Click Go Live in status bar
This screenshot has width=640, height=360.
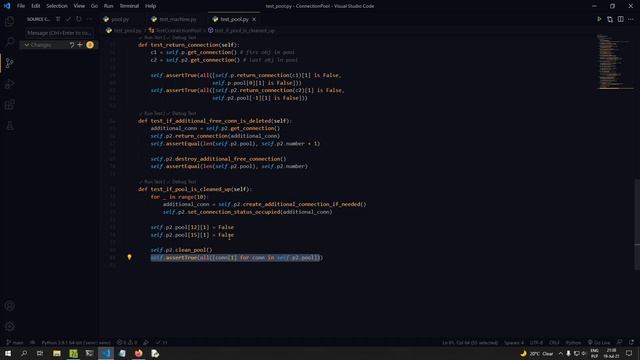pyautogui.click(x=599, y=342)
